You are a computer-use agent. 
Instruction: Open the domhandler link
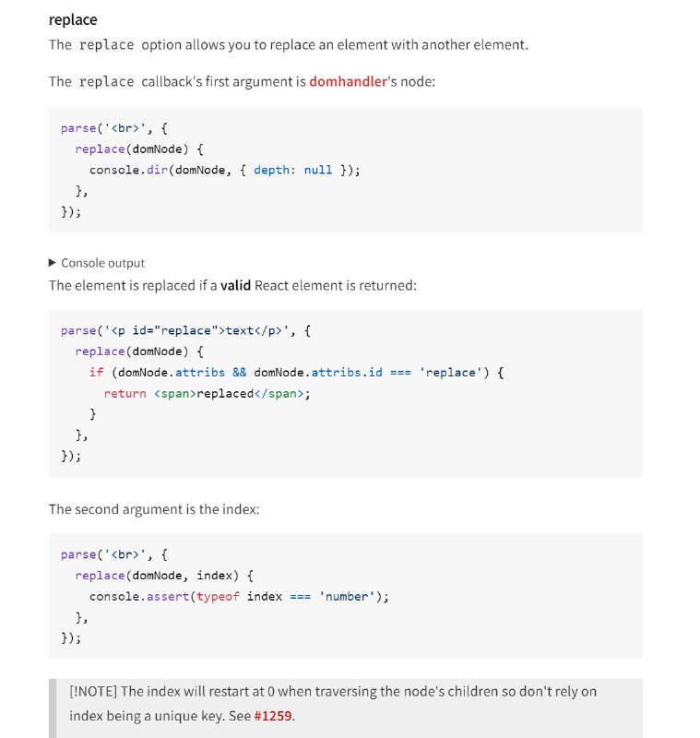click(x=348, y=81)
